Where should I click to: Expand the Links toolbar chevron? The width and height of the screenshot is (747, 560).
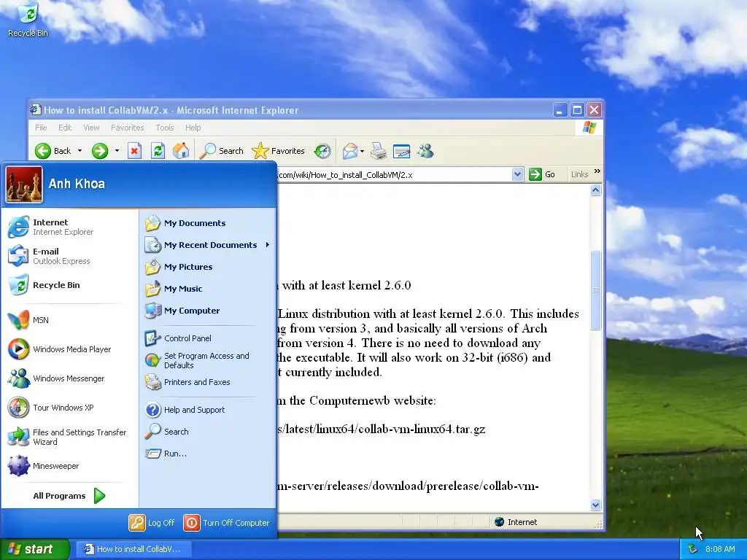click(x=597, y=171)
